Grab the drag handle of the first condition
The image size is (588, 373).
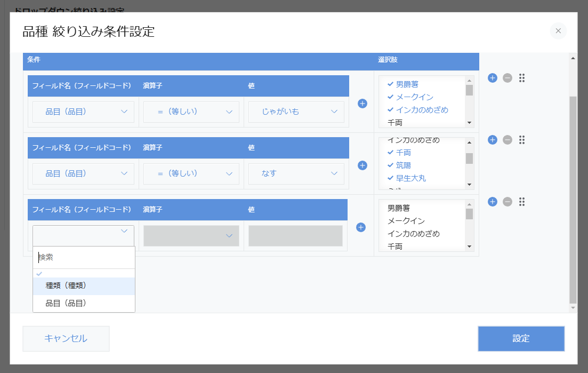[522, 77]
